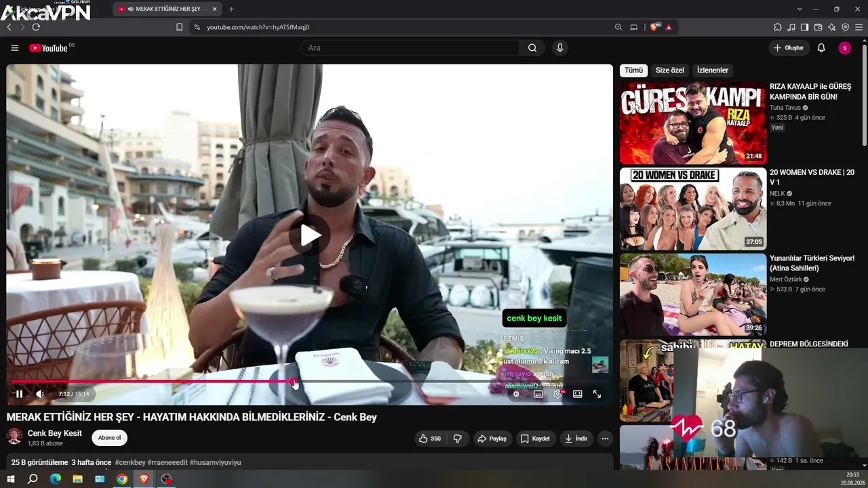Open Brave Shields lion icon
The height and width of the screenshot is (488, 868).
(654, 27)
